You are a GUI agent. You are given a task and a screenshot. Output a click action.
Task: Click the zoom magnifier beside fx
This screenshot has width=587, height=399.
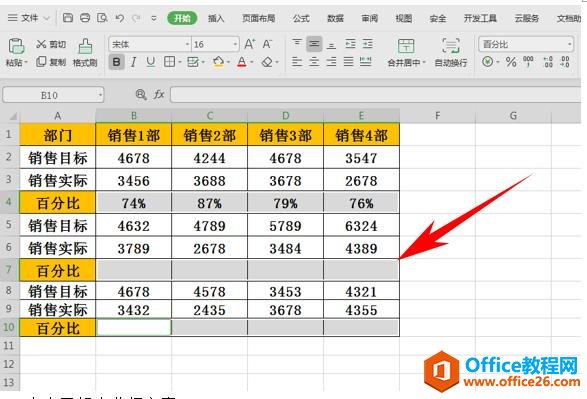click(x=141, y=94)
